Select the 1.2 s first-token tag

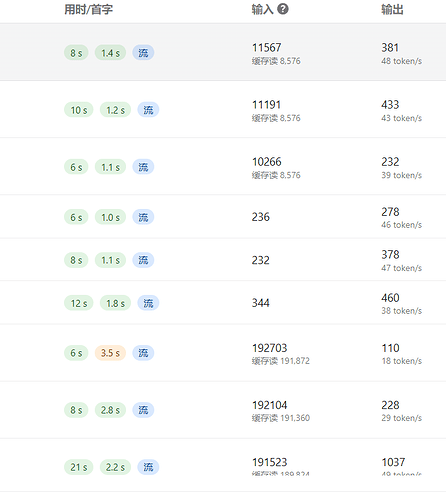115,110
